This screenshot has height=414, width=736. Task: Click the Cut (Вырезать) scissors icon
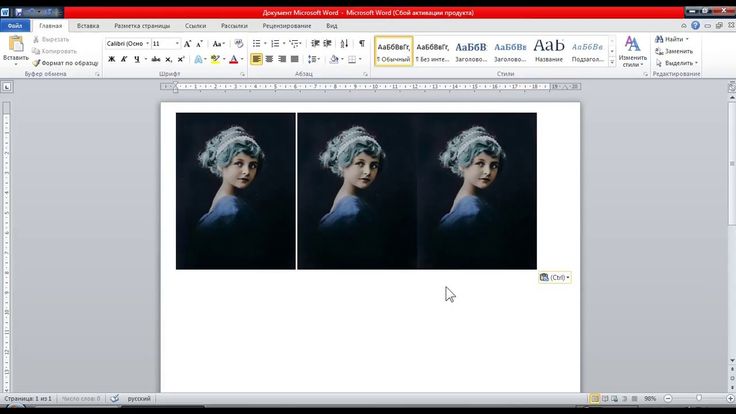[x=36, y=39]
